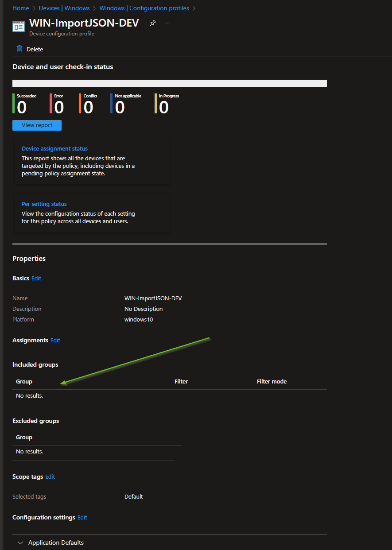Sort Included groups by Group column
The height and width of the screenshot is (550, 392).
click(x=24, y=382)
